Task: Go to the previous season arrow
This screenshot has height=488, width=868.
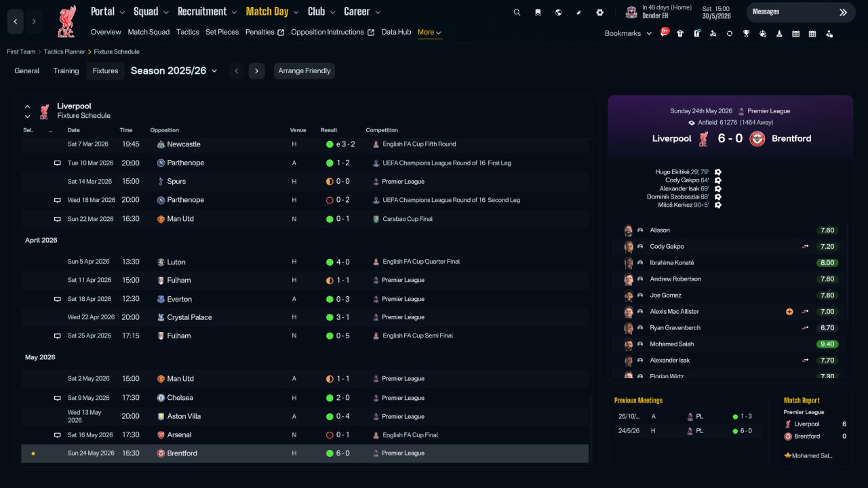Action: coord(236,70)
